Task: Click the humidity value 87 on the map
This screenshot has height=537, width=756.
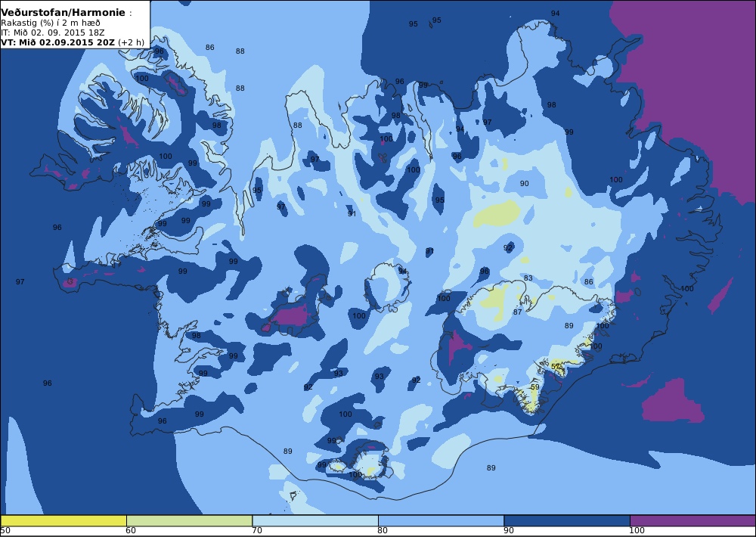Action: pos(517,312)
